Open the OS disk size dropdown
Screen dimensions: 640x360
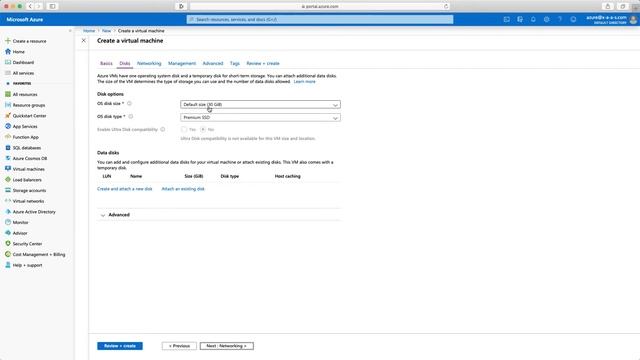click(260, 105)
